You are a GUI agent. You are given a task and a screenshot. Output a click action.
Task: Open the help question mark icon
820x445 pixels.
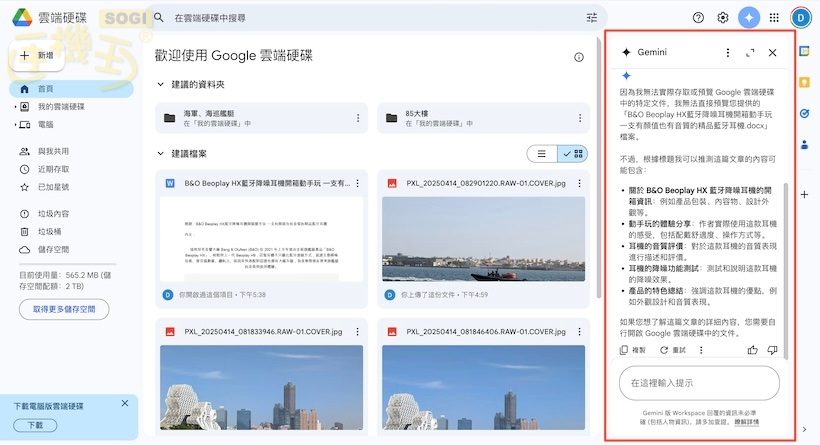[x=698, y=18]
